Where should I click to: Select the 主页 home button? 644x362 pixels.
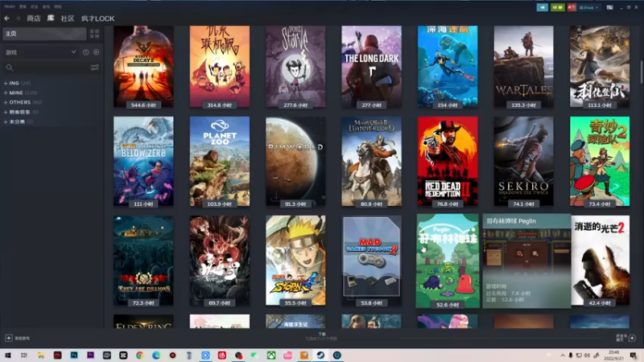[44, 34]
